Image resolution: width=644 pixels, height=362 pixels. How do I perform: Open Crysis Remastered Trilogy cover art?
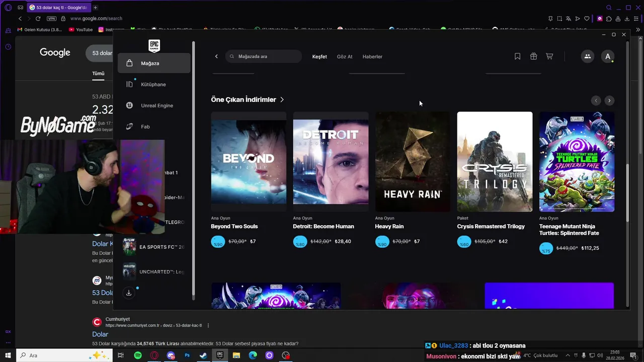pos(495,161)
